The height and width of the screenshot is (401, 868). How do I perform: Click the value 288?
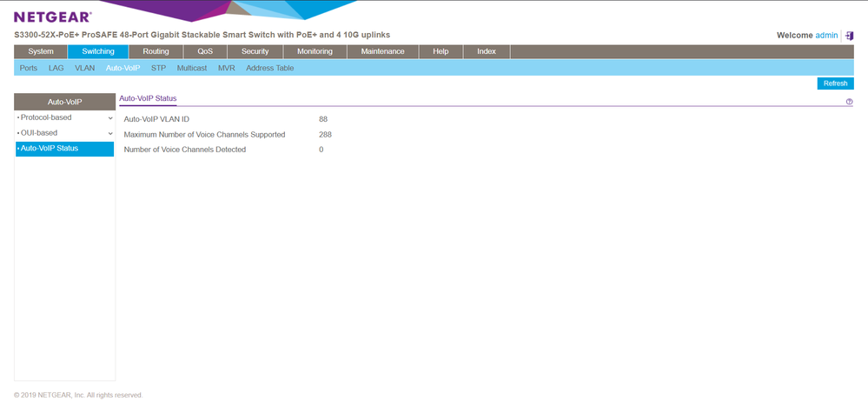pos(326,135)
